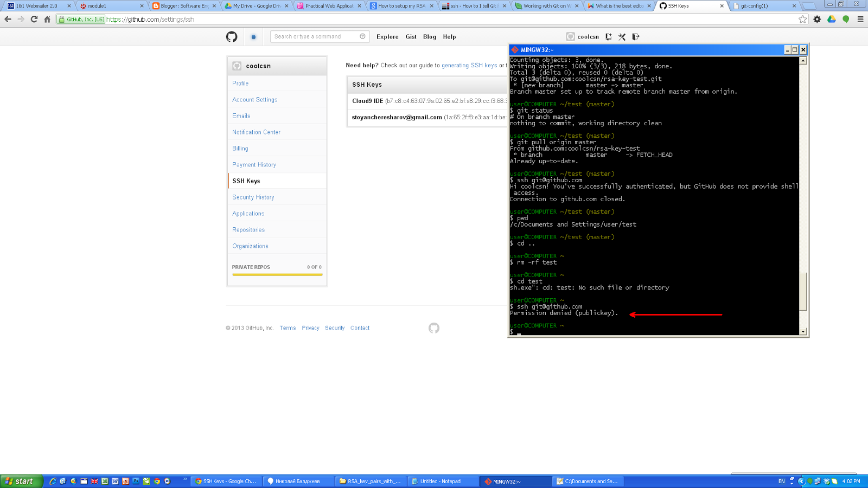Viewport: 868px width, 488px height.
Task: Open account settings tools icon
Action: (622, 37)
